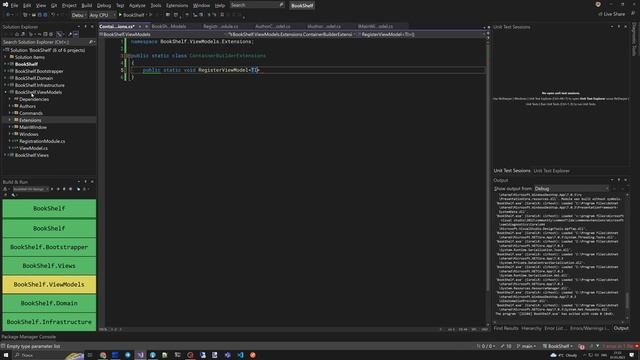The image size is (640, 360).
Task: Switch to the Unit Test Explorer tab
Action: 551,171
